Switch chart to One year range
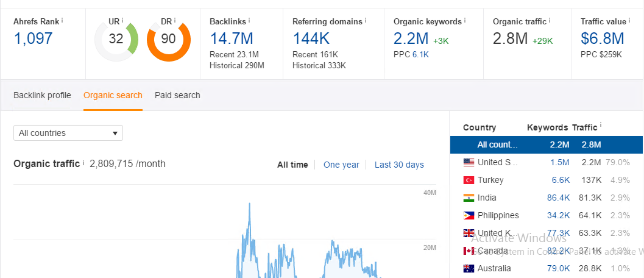Image resolution: width=644 pixels, height=278 pixels. click(x=341, y=165)
